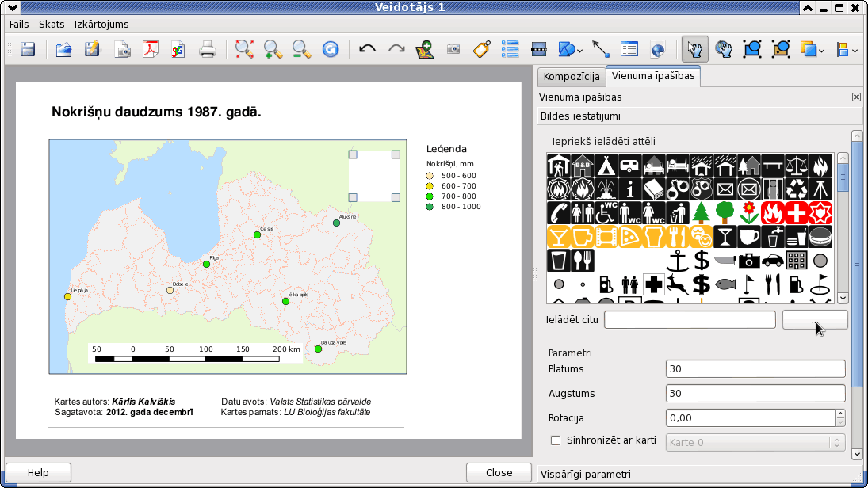Select the map title label on canvas
Viewport: 868px width, 488px height.
coord(156,112)
